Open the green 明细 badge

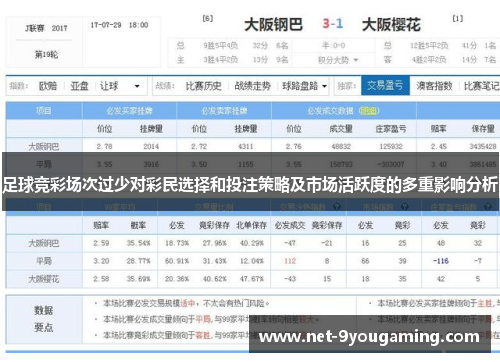369,111
